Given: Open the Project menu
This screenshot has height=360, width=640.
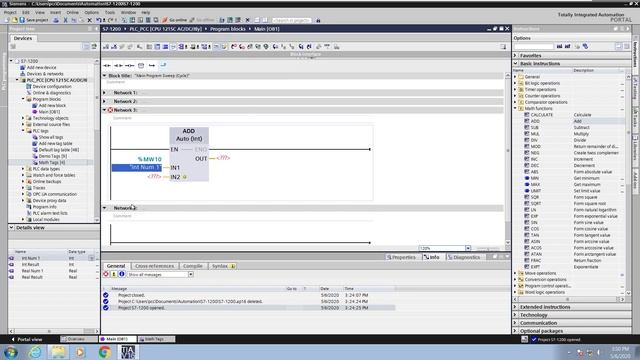Looking at the screenshot, I should 10,13.
